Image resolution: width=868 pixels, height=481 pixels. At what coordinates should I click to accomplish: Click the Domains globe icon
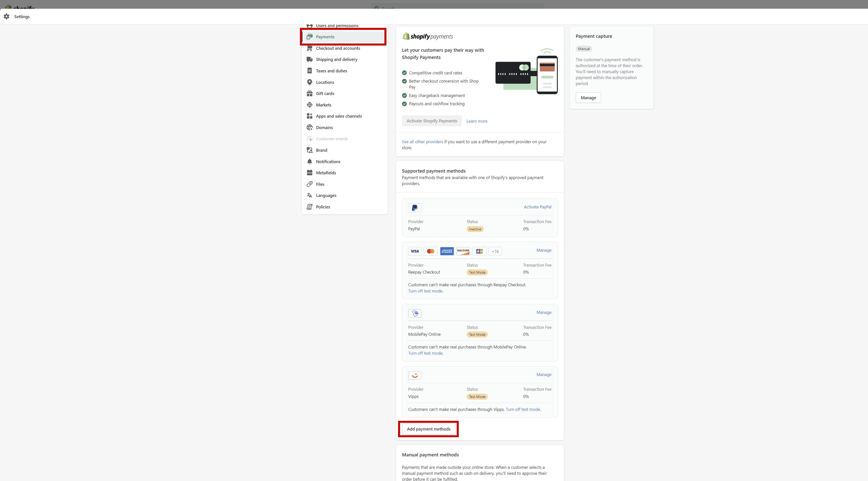(x=310, y=128)
